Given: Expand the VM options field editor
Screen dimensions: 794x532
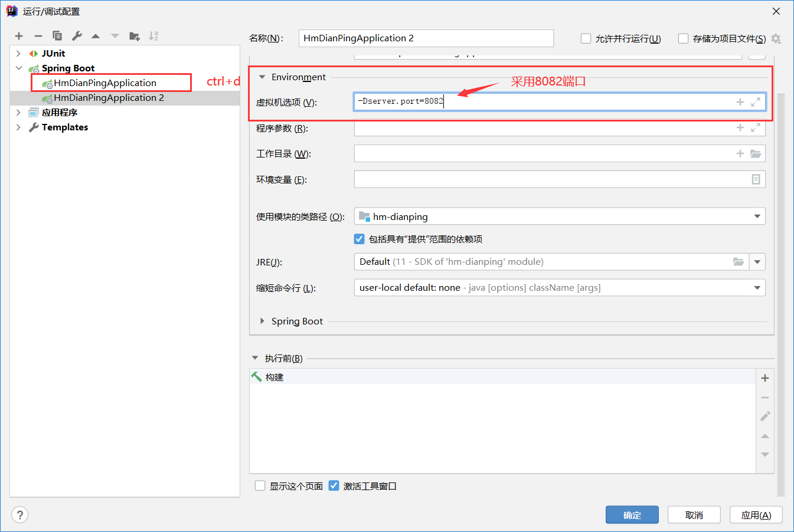Looking at the screenshot, I should coord(756,102).
